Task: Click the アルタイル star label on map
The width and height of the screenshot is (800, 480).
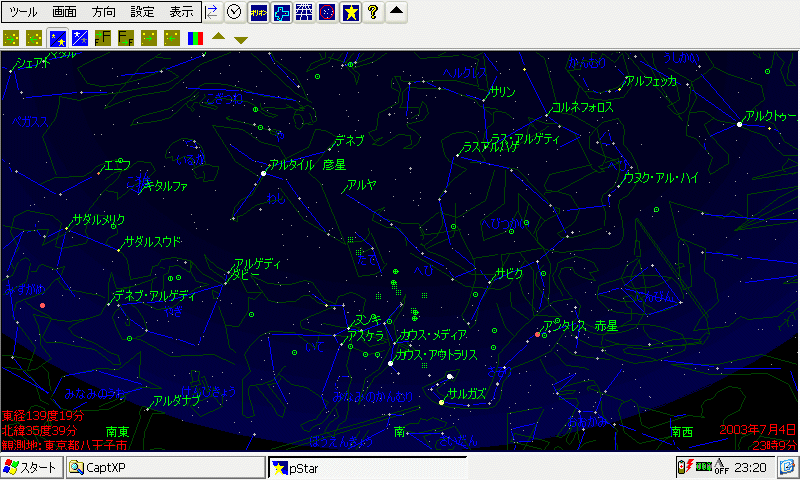Action: 292,165
